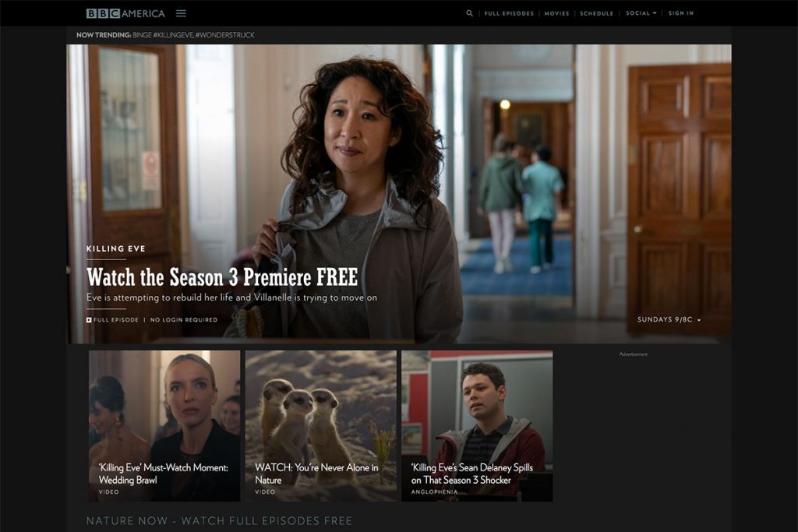Open the Schedule page
Viewport: 798px width, 532px height.
(596, 13)
